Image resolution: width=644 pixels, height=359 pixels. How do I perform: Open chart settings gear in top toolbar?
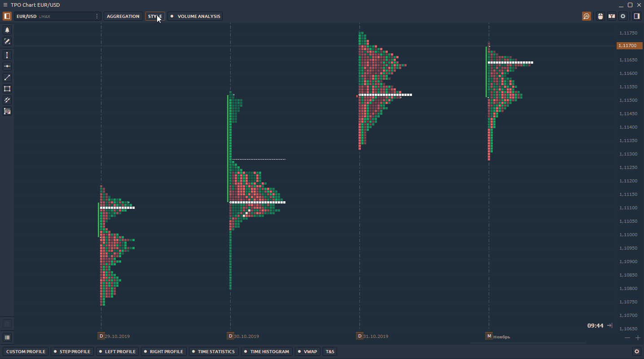(623, 16)
